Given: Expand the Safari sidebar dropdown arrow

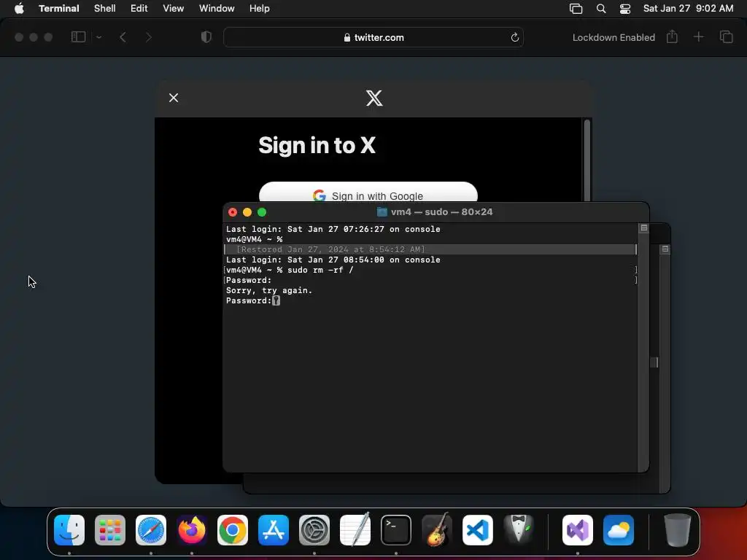Looking at the screenshot, I should (x=98, y=37).
